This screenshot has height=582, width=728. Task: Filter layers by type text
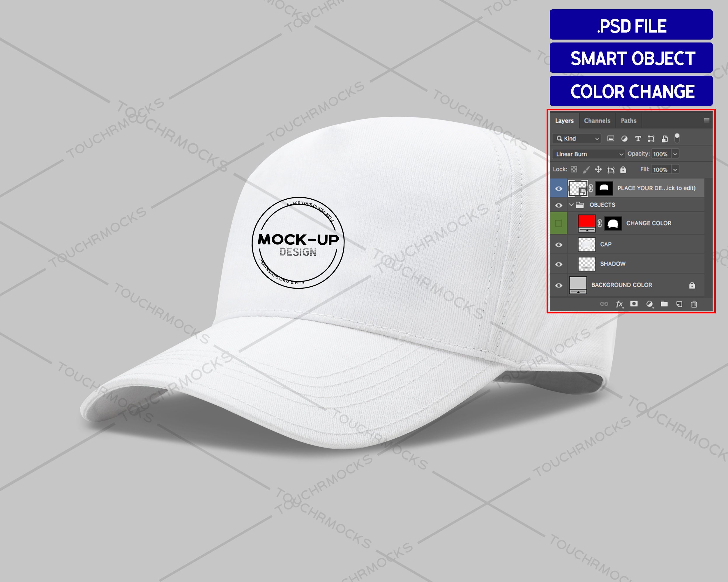click(639, 139)
